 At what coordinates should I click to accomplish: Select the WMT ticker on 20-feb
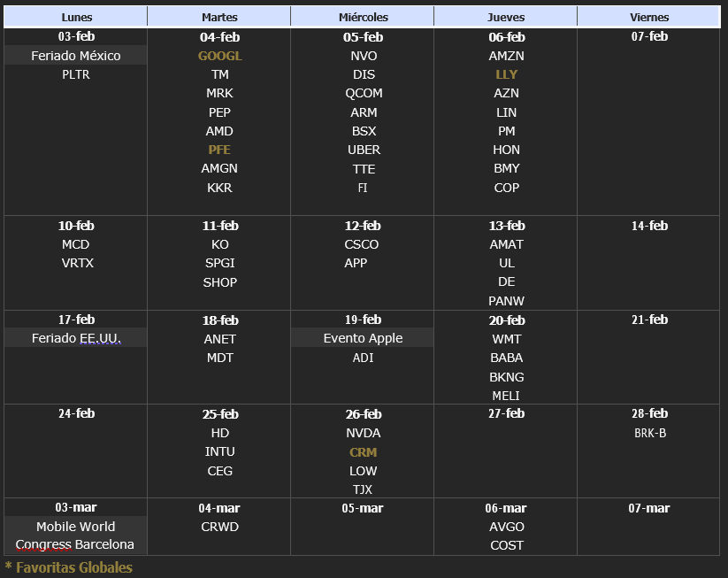506,339
